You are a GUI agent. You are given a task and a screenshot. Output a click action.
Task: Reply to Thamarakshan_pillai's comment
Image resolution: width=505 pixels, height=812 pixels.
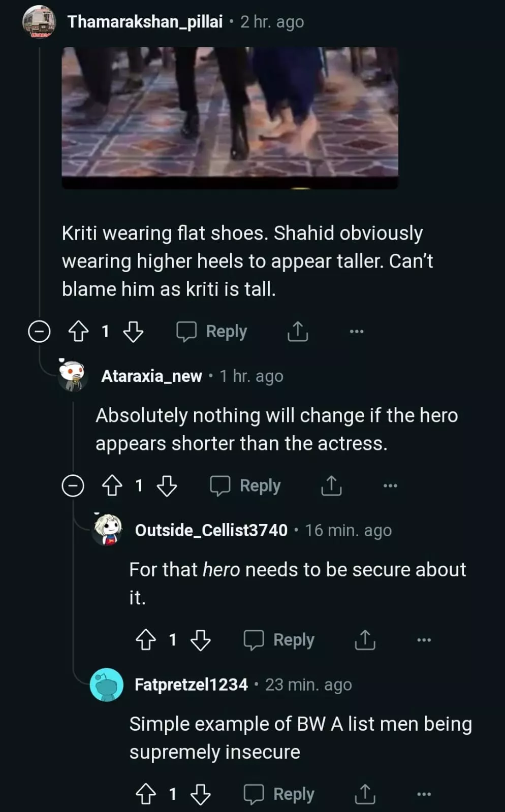pos(212,332)
